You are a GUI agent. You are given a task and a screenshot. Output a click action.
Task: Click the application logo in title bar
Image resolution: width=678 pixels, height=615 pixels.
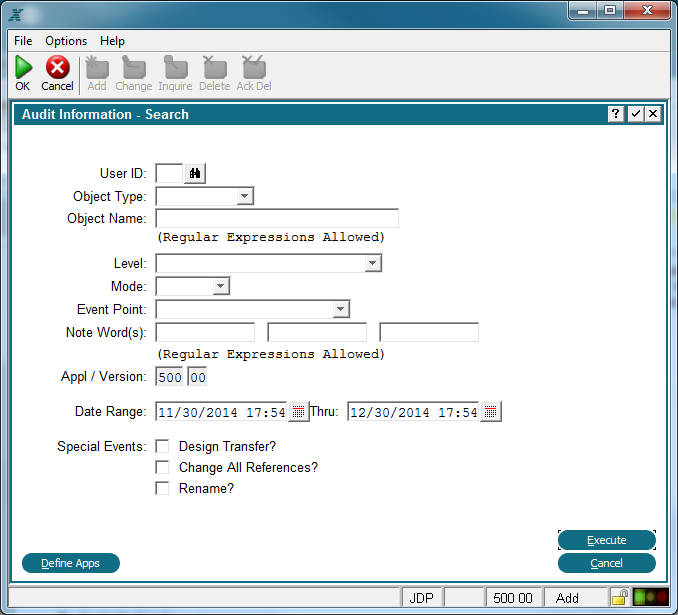[16, 15]
